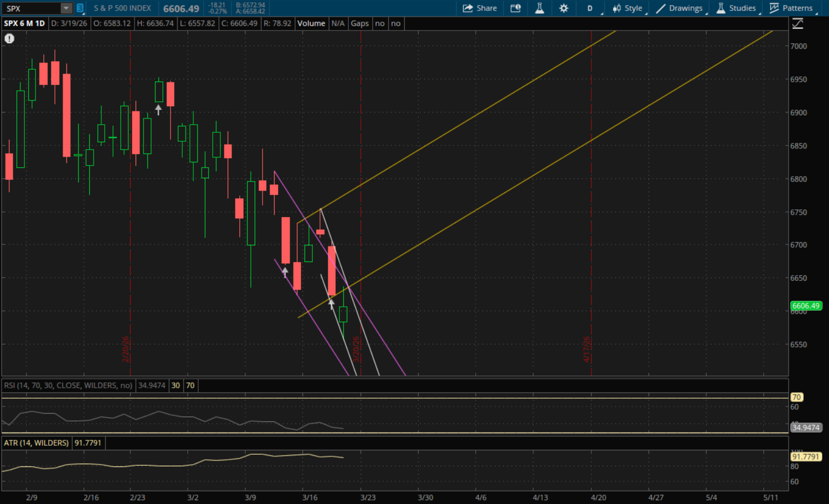Toggle the Gaps setting in header

pos(359,23)
